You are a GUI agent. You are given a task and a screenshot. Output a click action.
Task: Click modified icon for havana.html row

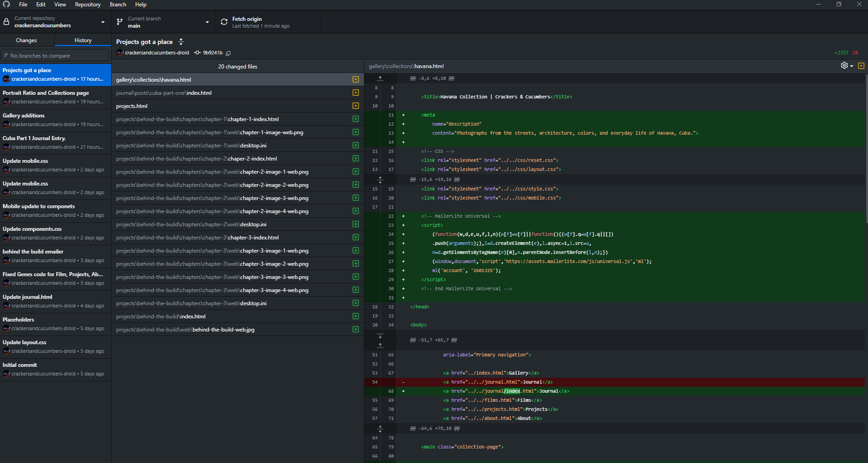[x=356, y=79]
